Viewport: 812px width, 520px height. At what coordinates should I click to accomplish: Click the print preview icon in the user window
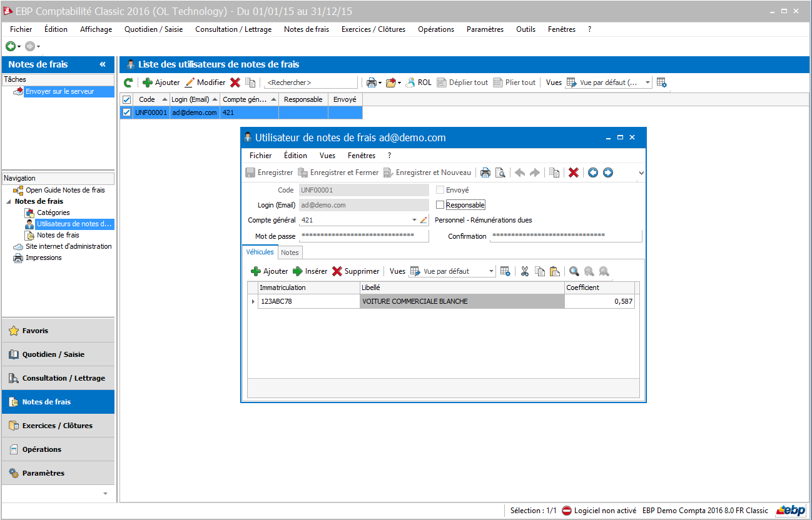[x=500, y=172]
